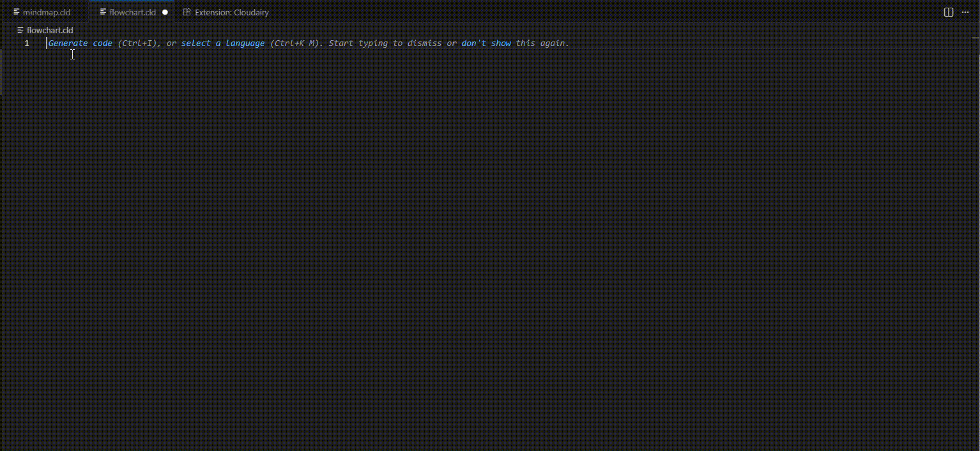Click the Split Editor Right icon
Image resolution: width=980 pixels, height=451 pixels.
coord(949,12)
